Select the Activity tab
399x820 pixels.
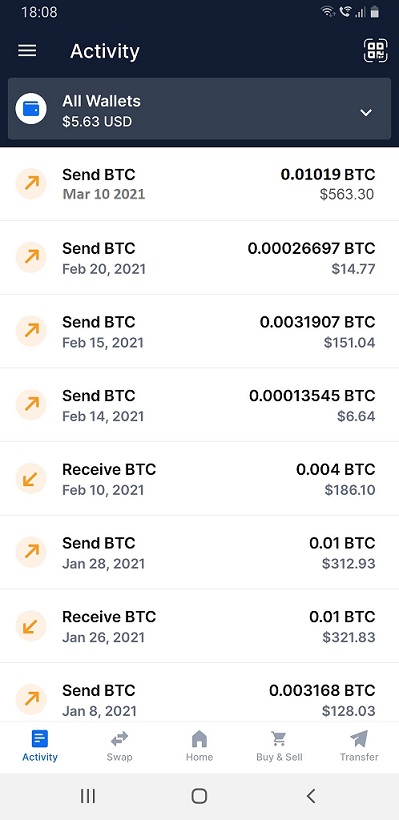[40, 747]
